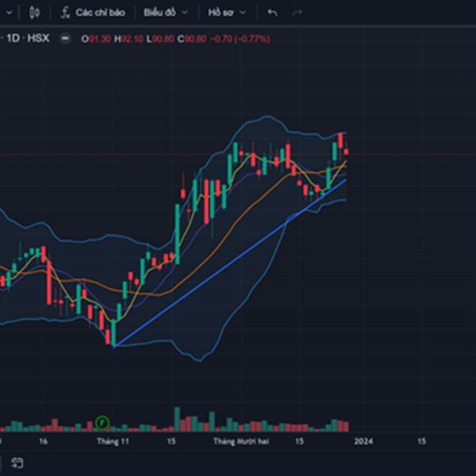Click the 2024 time axis label
Viewport: 476px width, 476px height.
click(363, 441)
